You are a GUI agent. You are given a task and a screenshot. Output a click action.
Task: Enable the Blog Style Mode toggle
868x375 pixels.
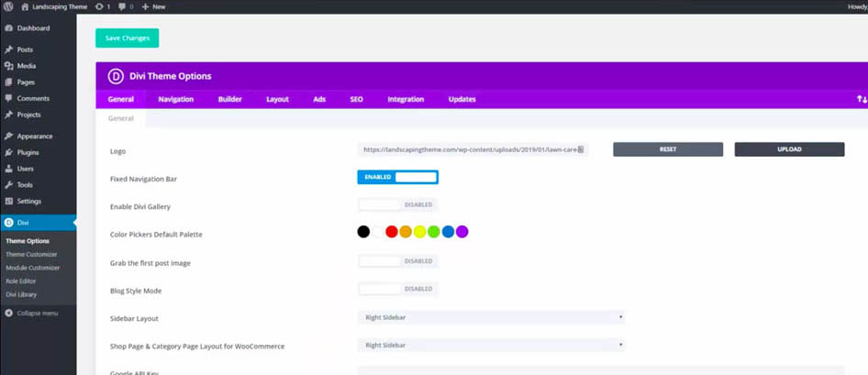coord(397,289)
